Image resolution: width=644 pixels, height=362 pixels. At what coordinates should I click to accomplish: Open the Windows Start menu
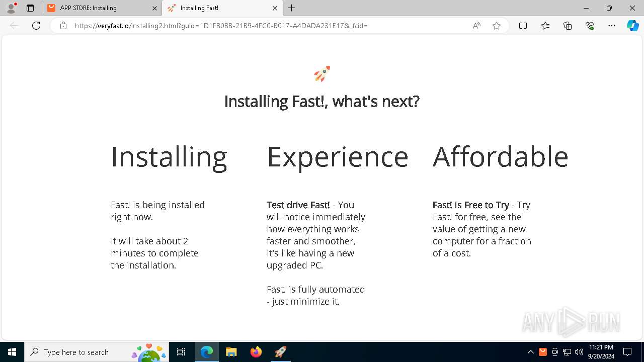pyautogui.click(x=12, y=352)
